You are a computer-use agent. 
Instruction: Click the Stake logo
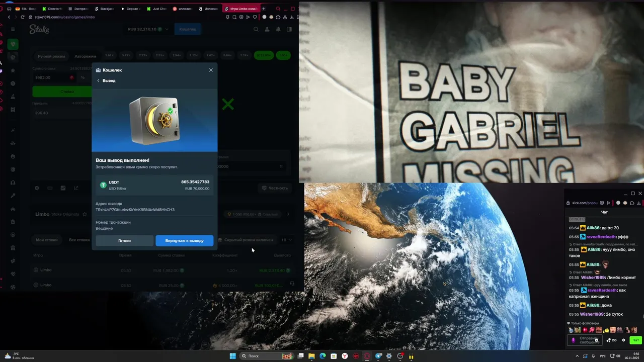39,29
